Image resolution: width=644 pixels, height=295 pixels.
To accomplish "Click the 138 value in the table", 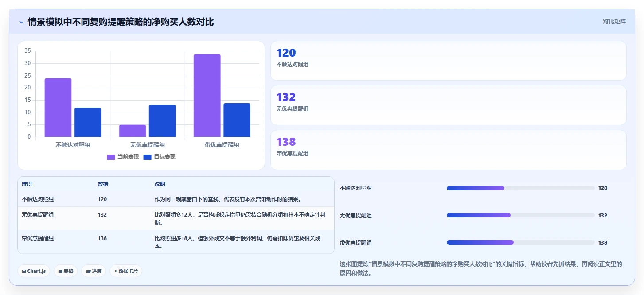I will (102, 238).
